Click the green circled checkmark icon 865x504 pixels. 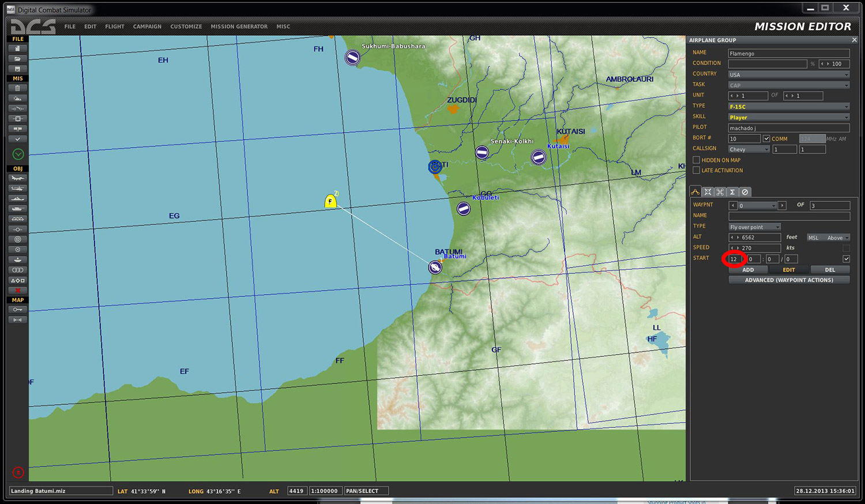[18, 154]
